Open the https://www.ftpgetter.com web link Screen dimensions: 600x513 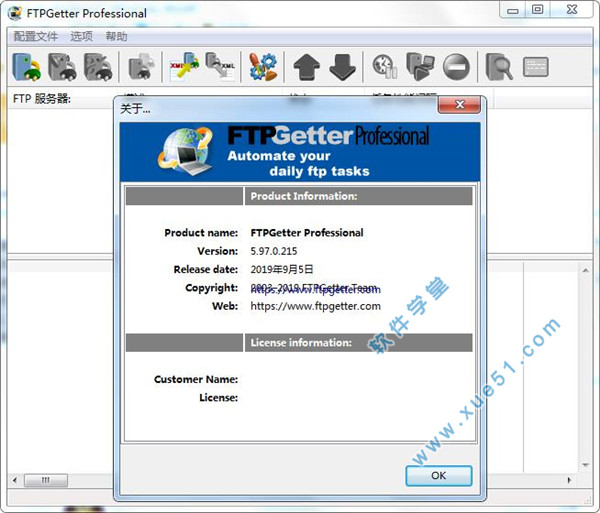(x=315, y=306)
